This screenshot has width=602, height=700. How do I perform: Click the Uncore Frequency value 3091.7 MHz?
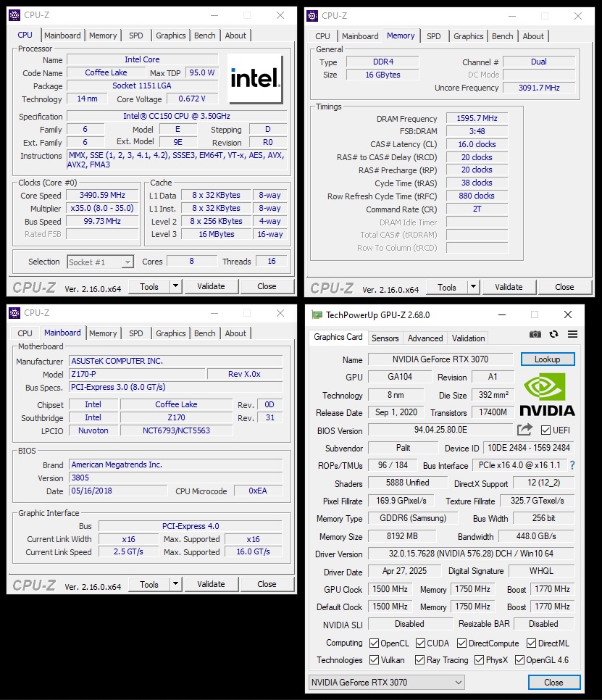point(539,88)
